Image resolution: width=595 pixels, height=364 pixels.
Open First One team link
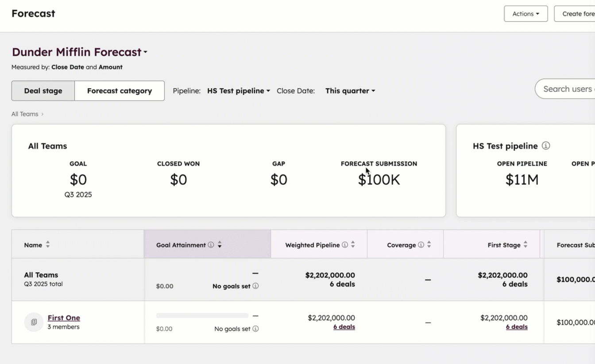pyautogui.click(x=64, y=318)
